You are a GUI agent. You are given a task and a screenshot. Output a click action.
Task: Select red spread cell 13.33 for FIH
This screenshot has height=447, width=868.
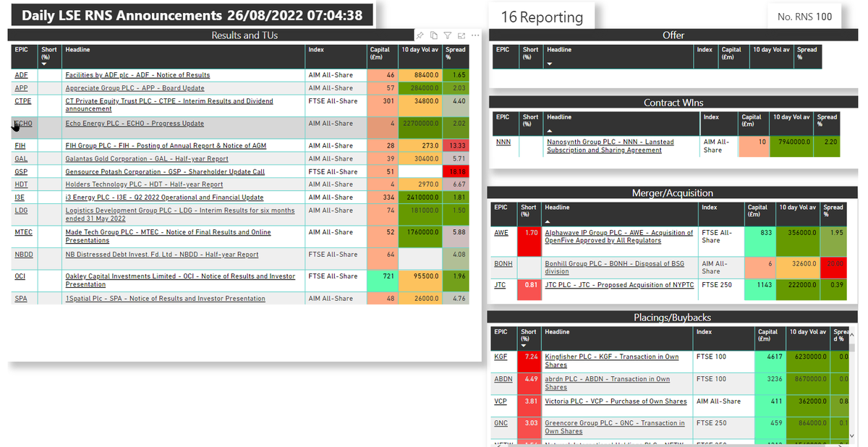456,145
